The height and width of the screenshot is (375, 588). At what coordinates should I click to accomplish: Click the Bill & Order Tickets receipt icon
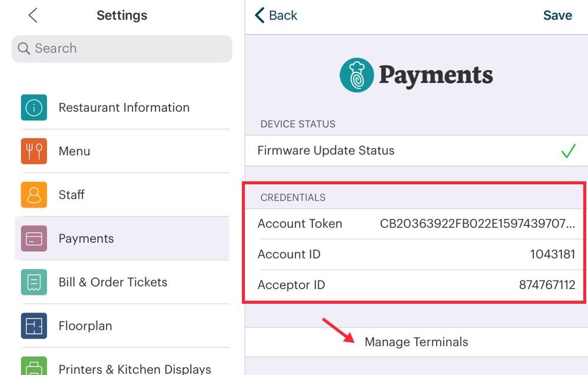point(34,282)
